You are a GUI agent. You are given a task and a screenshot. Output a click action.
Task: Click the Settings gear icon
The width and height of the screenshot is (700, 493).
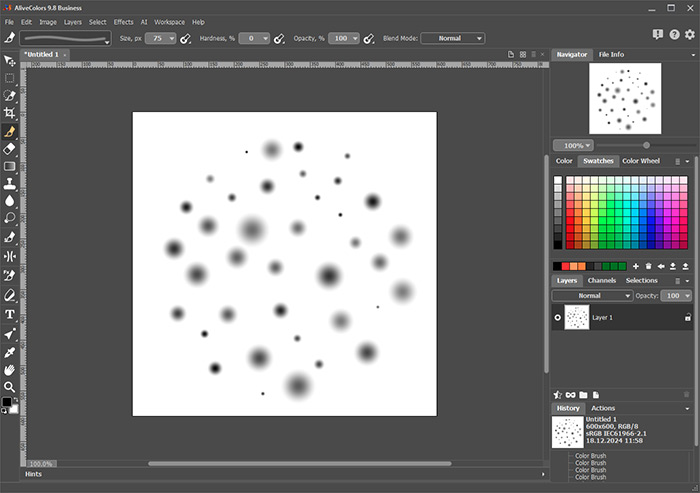pyautogui.click(x=690, y=34)
